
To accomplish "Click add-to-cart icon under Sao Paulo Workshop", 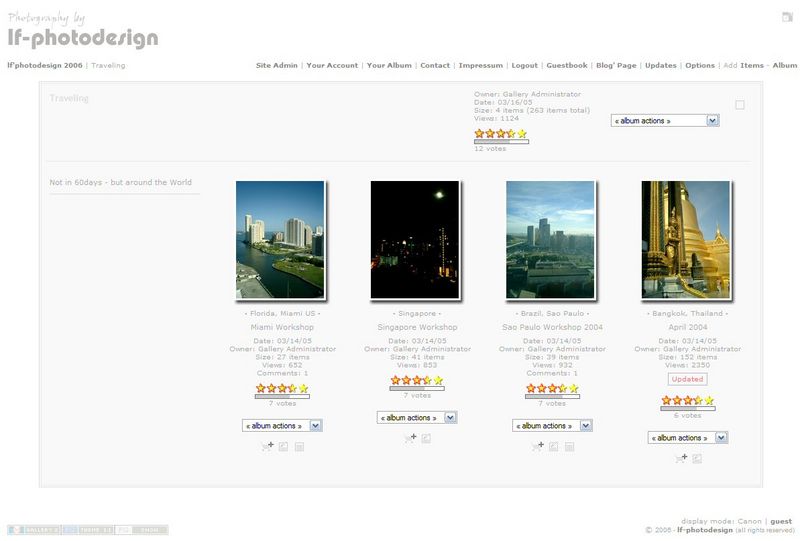I will 538,446.
